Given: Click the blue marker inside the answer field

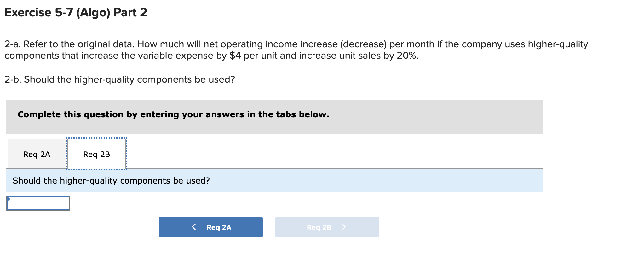Looking at the screenshot, I should coord(9,199).
